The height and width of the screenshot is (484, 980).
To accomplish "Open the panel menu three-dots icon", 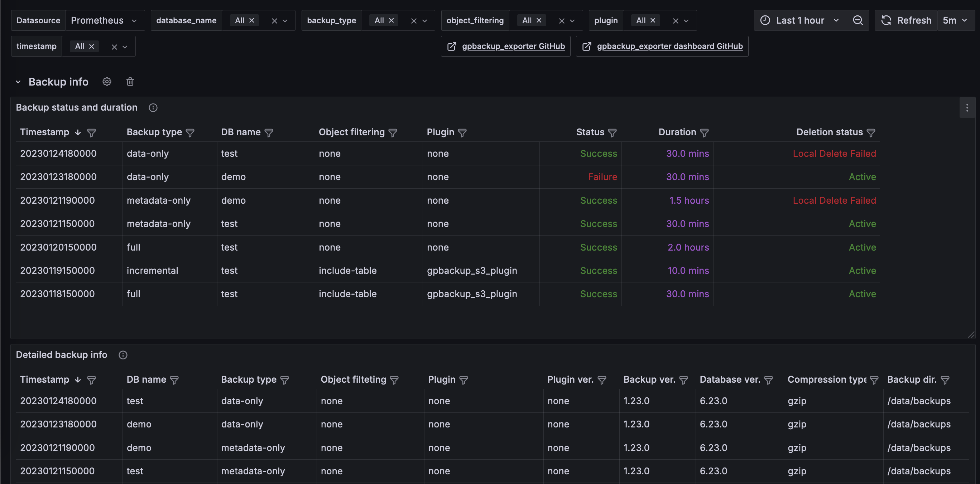I will coord(967,108).
